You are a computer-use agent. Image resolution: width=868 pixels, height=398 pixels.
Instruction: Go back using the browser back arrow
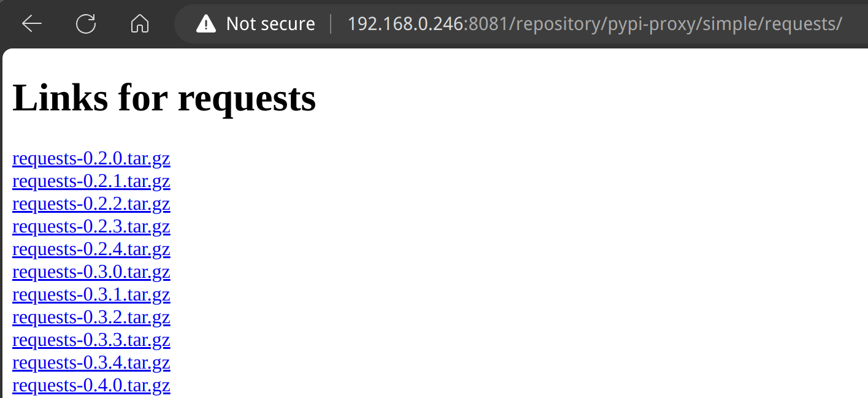(x=32, y=24)
